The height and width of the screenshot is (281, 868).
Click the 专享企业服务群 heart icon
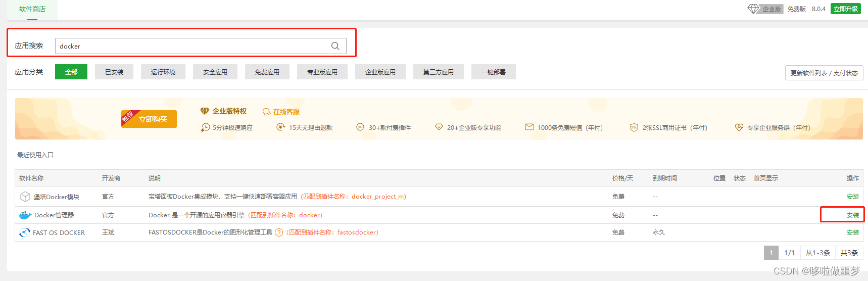point(739,127)
